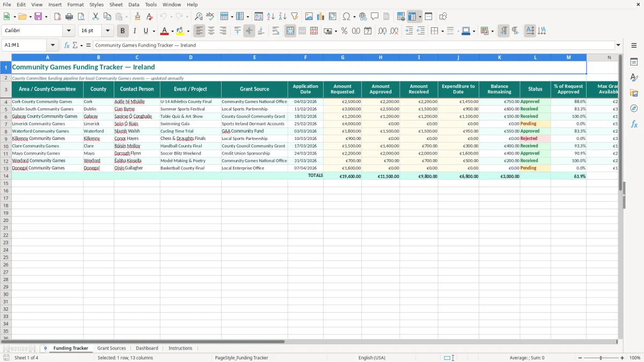Click the Sort dialog icon
The width and height of the screenshot is (644, 362).
point(259,17)
